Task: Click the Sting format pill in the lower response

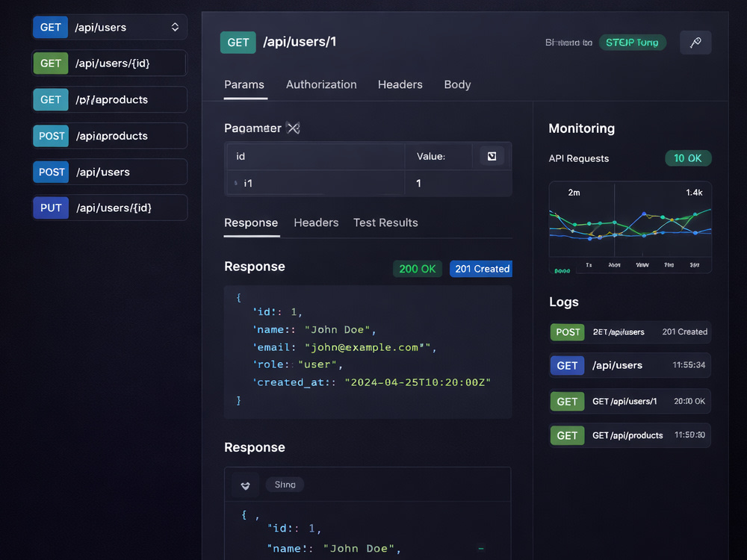Action: coord(285,485)
